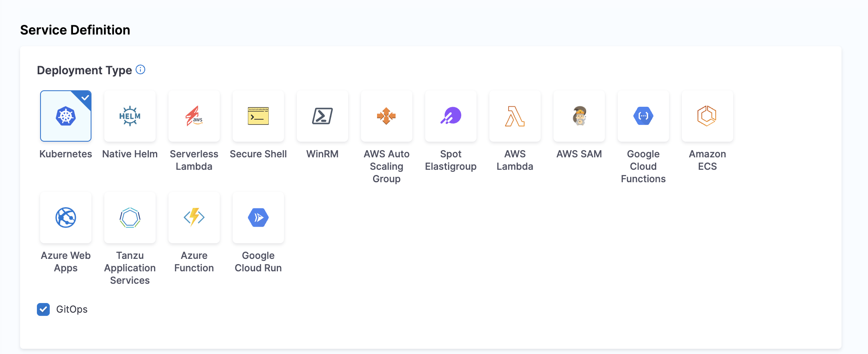Click the Kubernetes label under the icon
The width and height of the screenshot is (868, 354).
66,154
